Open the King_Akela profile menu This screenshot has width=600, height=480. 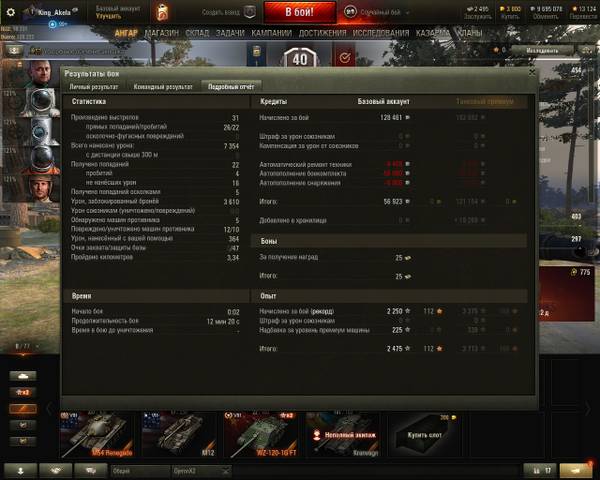point(54,12)
